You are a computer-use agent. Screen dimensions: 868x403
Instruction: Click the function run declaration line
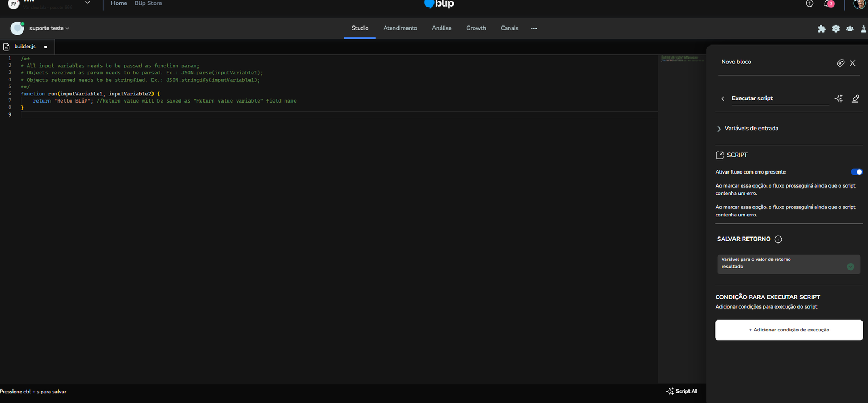(x=91, y=94)
